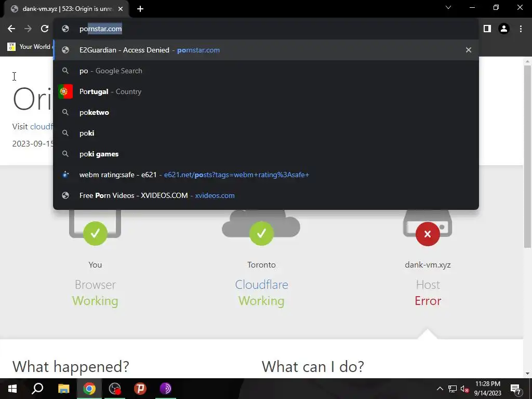Image resolution: width=532 pixels, height=399 pixels.
Task: Click the 'What can I do?' heading
Action: click(312, 366)
